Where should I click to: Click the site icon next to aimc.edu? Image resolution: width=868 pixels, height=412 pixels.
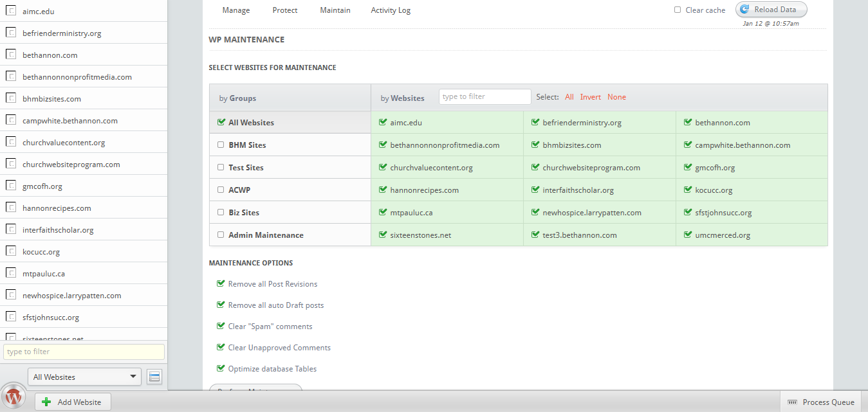pyautogui.click(x=11, y=12)
